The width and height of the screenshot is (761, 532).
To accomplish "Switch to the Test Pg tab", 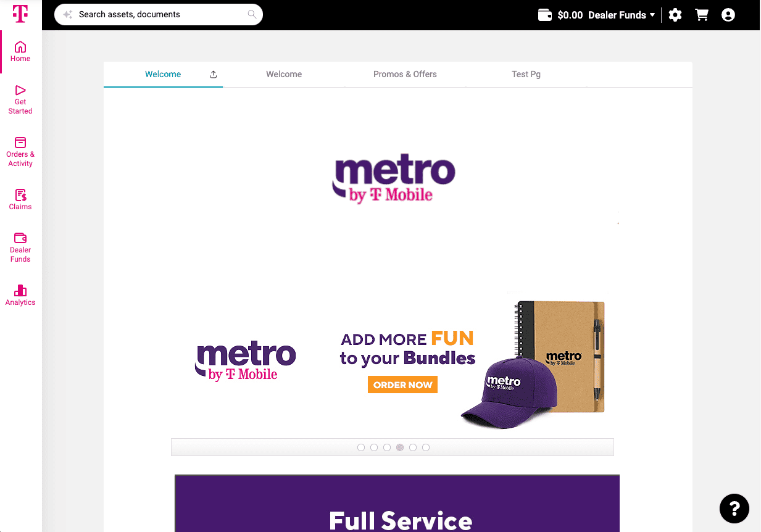I will (x=526, y=74).
